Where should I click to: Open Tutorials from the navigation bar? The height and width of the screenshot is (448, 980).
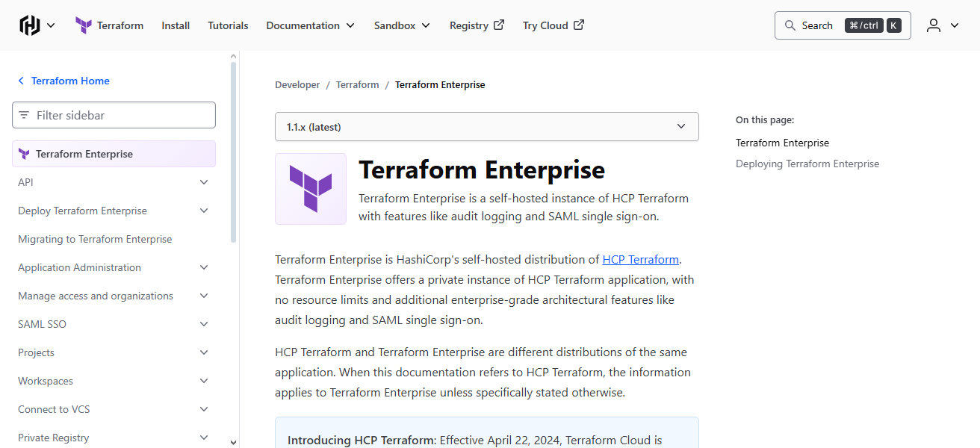point(228,25)
